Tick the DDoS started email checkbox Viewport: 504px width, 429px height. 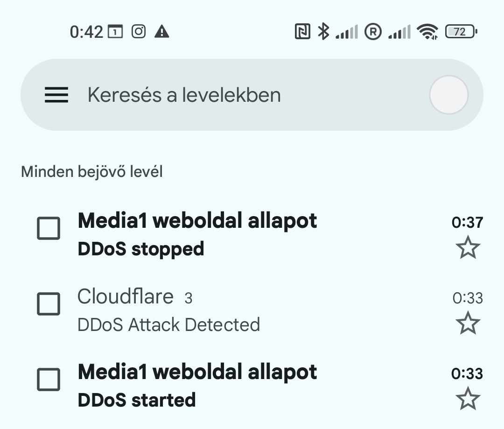(x=49, y=380)
